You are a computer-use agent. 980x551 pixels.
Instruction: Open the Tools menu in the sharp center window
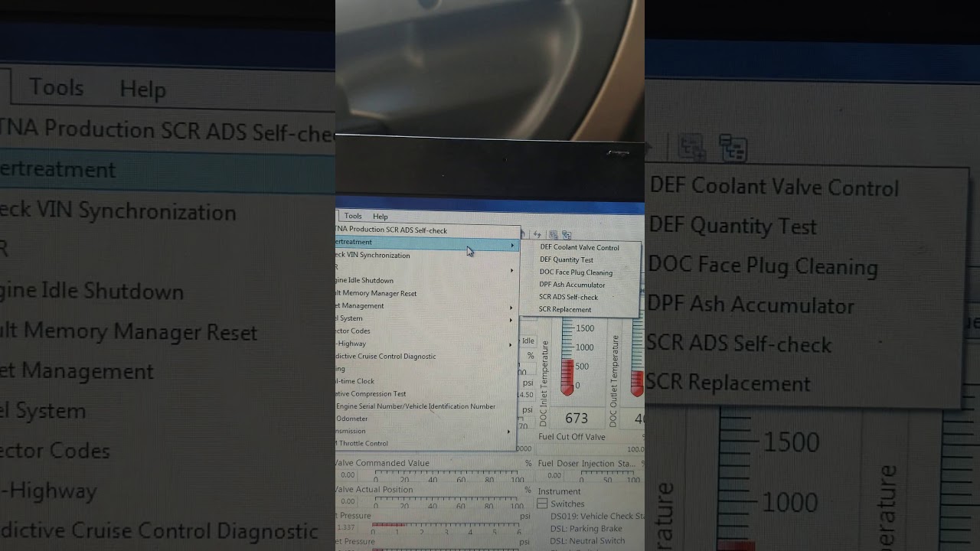pos(352,216)
